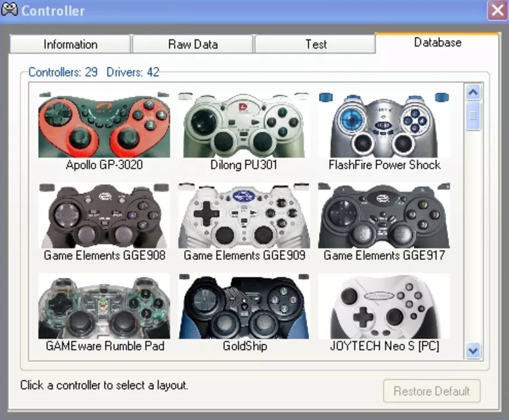Viewport: 509px width, 420px height.
Task: Select the Game Elements GGE908 gamepad
Action: pyautogui.click(x=104, y=215)
